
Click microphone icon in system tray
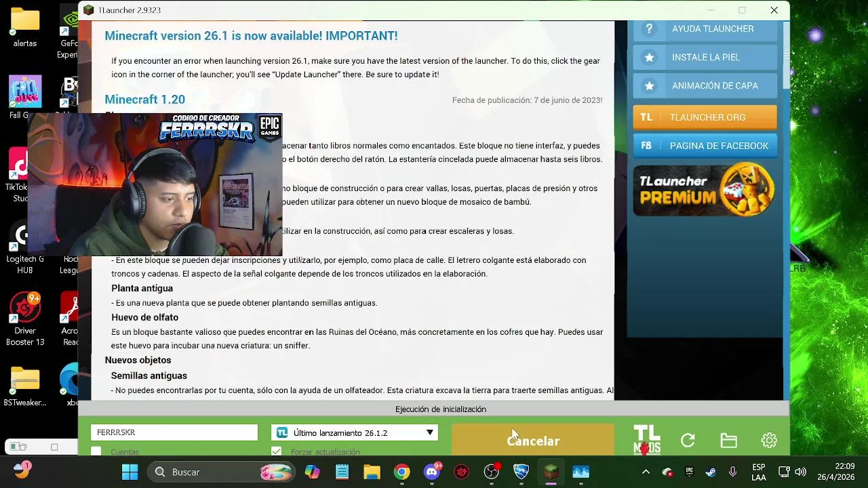(x=732, y=472)
